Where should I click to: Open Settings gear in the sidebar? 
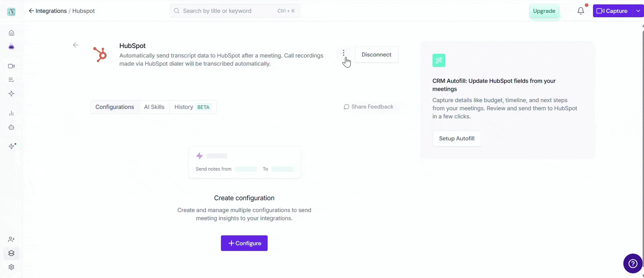click(x=11, y=267)
